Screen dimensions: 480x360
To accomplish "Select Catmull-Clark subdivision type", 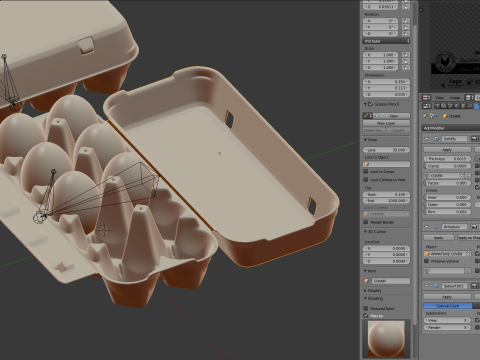I will point(448,306).
